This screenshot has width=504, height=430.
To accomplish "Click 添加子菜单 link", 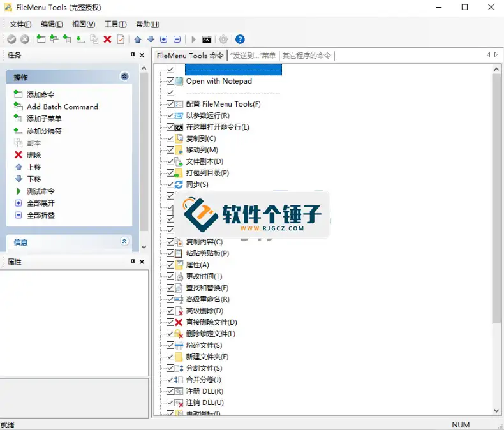I will click(44, 119).
